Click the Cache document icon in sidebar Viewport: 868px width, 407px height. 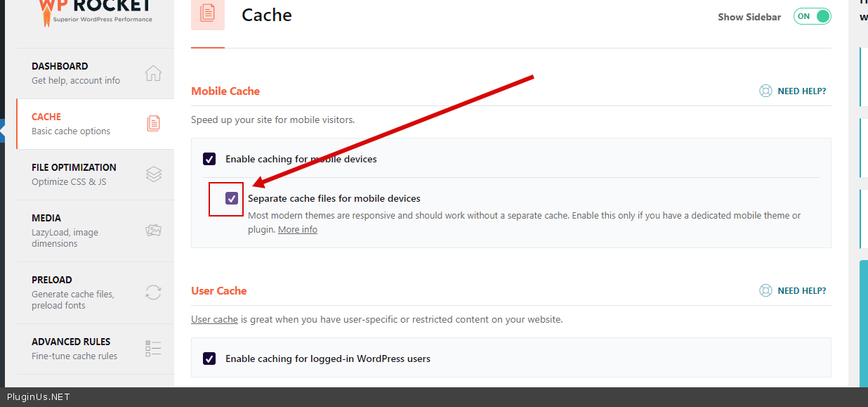click(x=153, y=124)
